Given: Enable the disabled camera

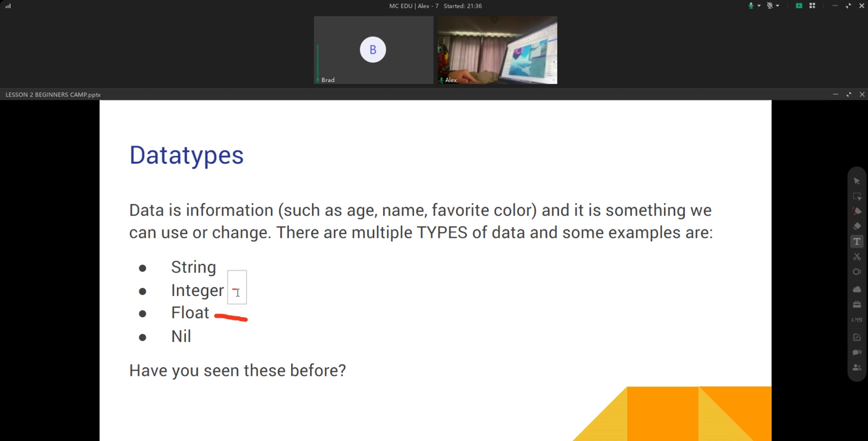Looking at the screenshot, I should 770,6.
